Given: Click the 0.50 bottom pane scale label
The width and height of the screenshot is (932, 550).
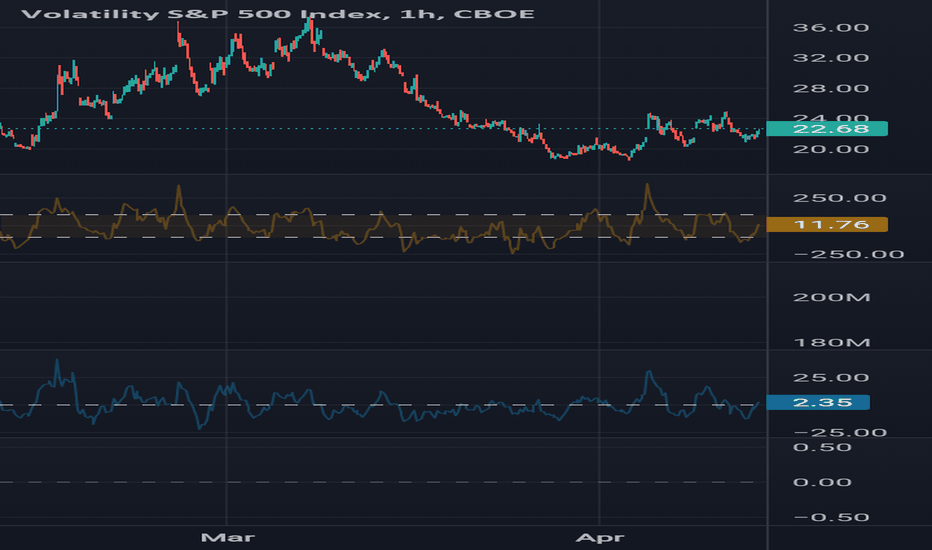Looking at the screenshot, I should 822,447.
